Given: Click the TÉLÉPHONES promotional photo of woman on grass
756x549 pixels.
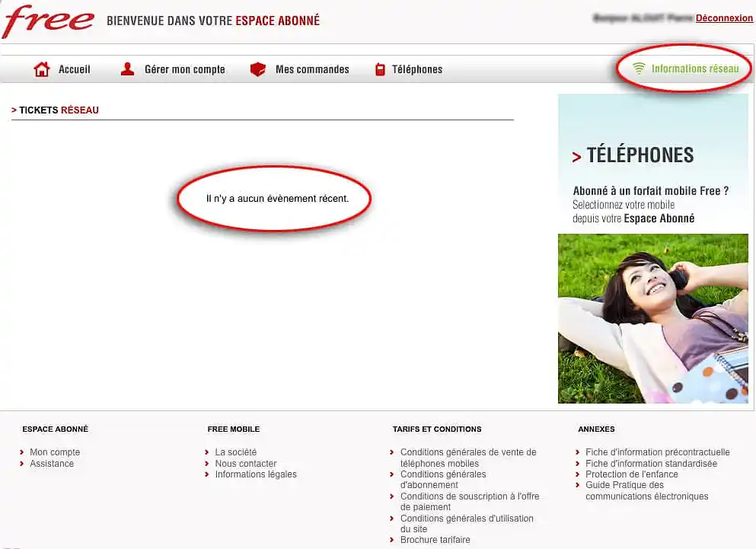Looking at the screenshot, I should click(x=652, y=318).
